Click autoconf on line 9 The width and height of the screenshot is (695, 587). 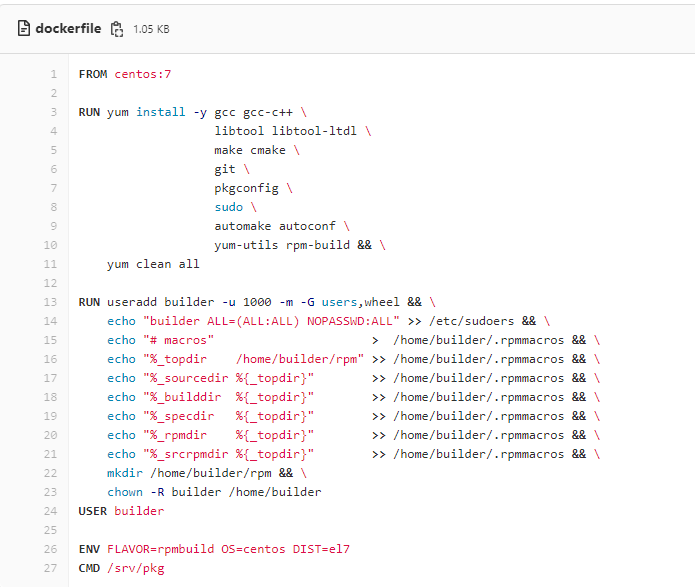click(307, 226)
